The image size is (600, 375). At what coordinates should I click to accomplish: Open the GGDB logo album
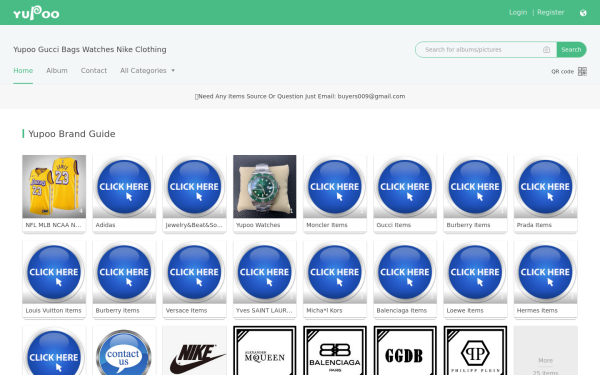pos(405,351)
